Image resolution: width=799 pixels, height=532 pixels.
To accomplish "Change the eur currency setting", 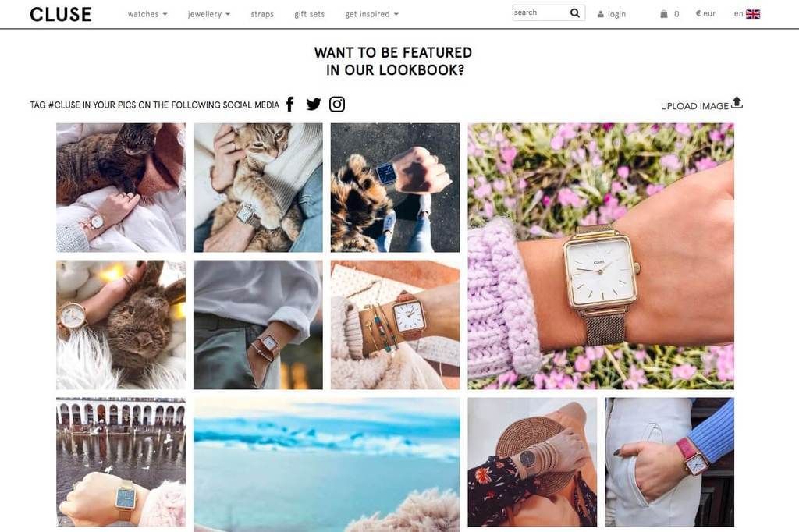I will 705,14.
